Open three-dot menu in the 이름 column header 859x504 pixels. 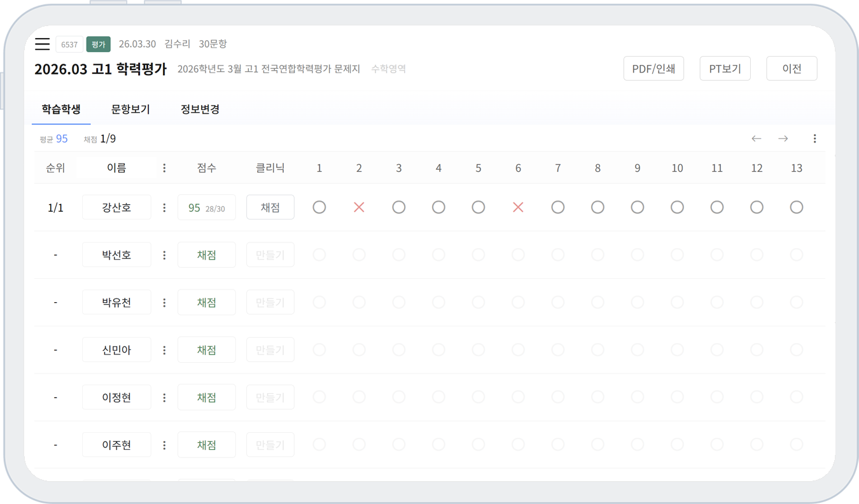coord(164,168)
